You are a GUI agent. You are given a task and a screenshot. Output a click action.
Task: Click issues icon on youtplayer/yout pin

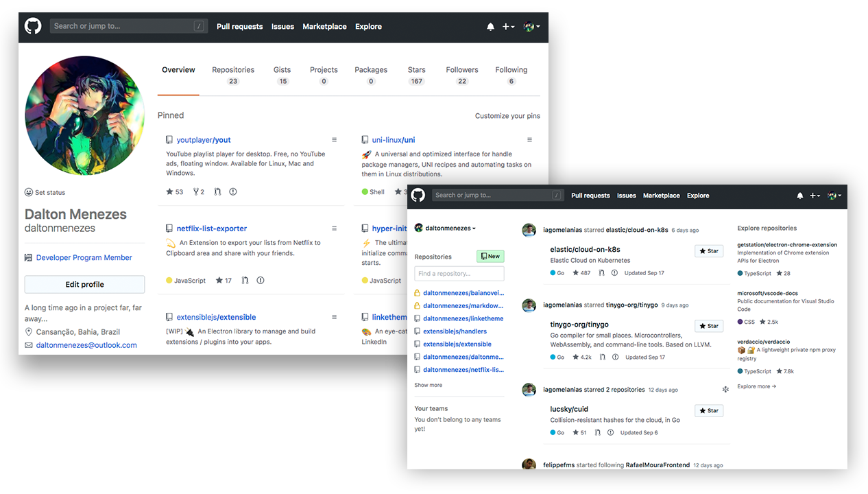pos(233,192)
